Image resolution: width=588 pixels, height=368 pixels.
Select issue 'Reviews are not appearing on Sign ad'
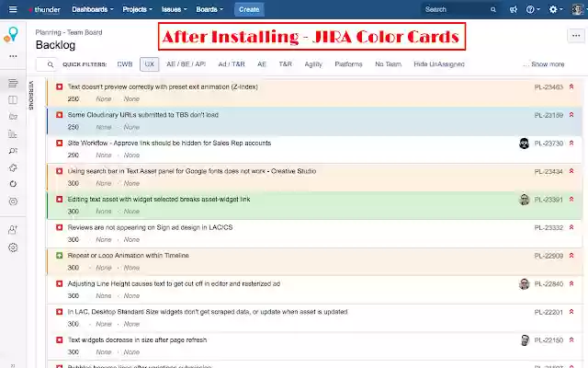pos(314,234)
